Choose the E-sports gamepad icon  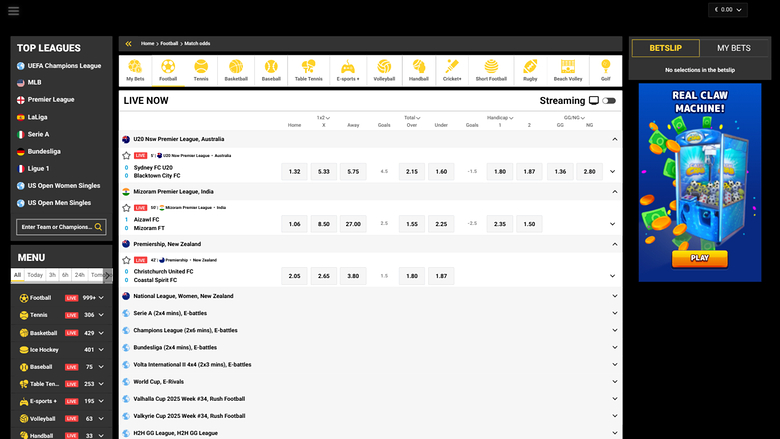click(x=348, y=69)
